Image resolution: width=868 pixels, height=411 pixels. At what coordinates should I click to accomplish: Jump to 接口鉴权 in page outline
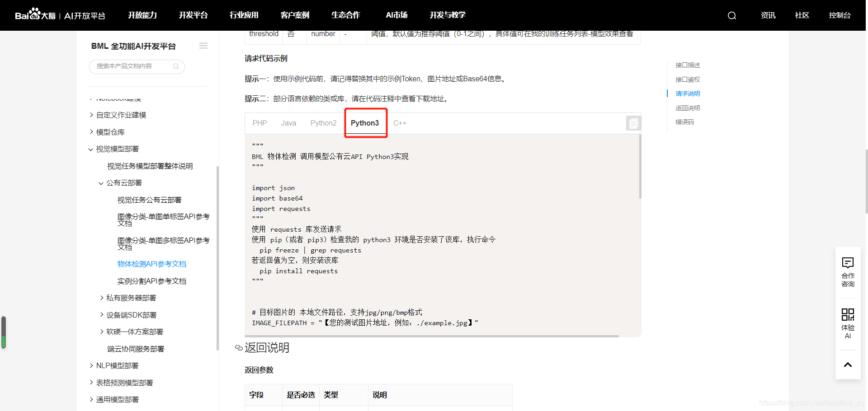click(688, 79)
